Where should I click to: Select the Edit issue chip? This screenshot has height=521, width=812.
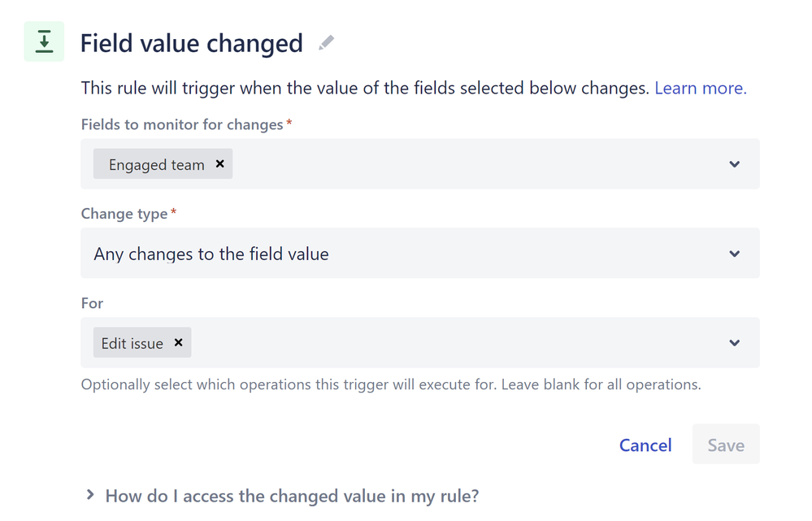(132, 342)
